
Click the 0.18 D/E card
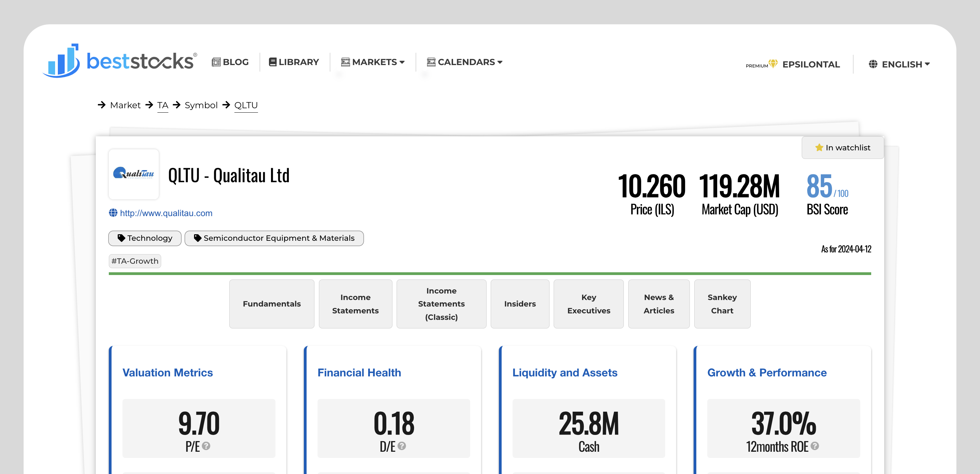pyautogui.click(x=394, y=428)
